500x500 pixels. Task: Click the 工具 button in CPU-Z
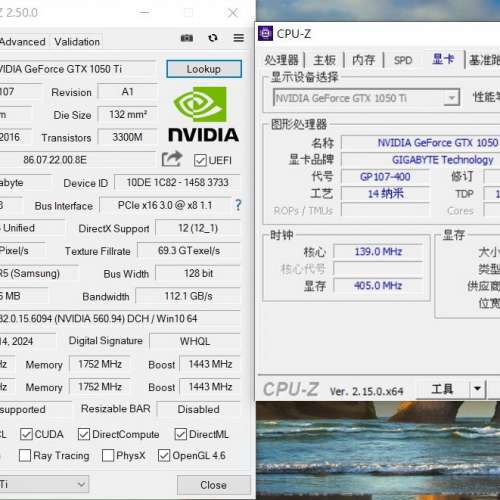pyautogui.click(x=443, y=388)
